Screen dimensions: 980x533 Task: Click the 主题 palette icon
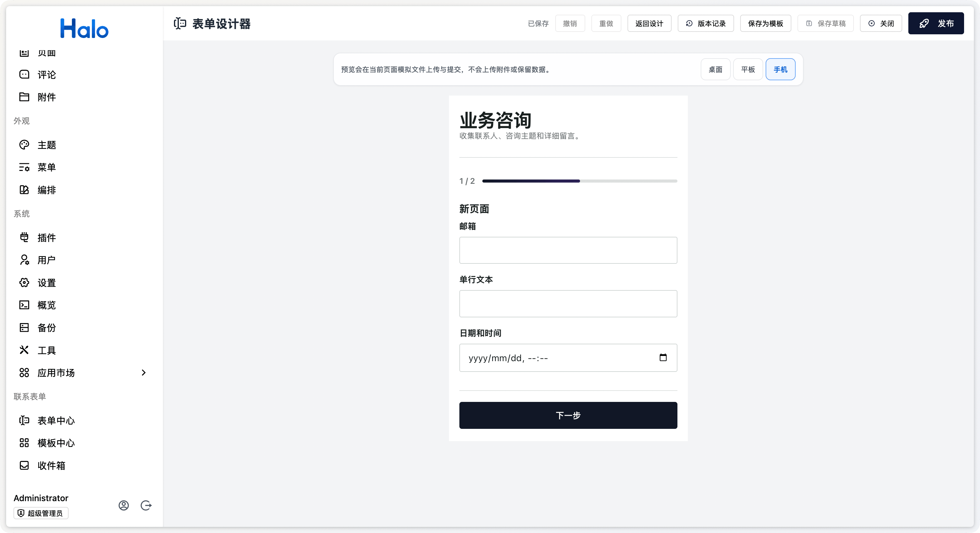24,145
